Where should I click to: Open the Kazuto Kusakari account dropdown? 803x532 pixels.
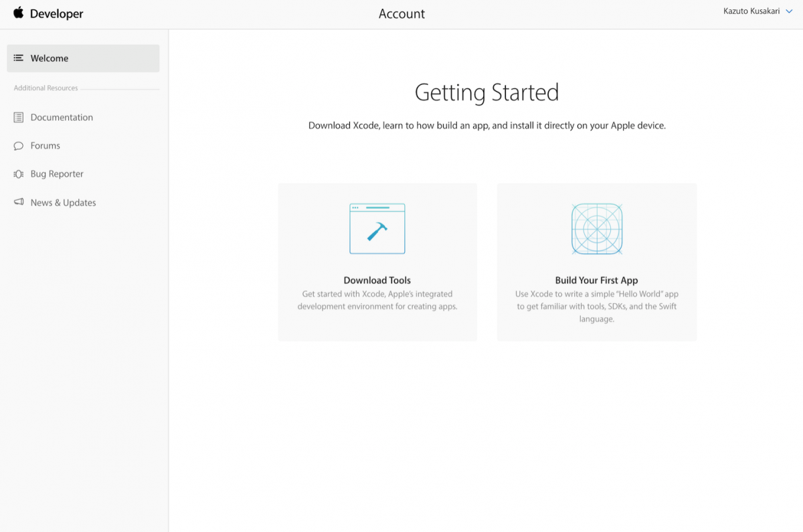point(750,11)
